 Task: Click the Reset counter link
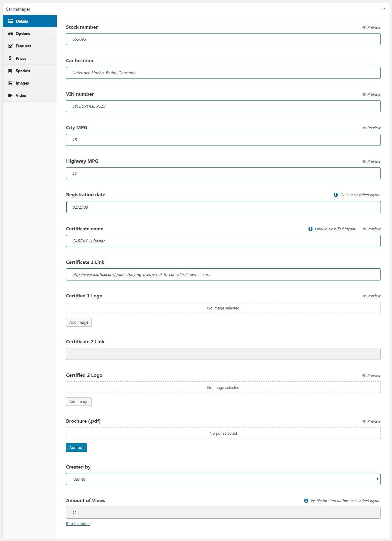coord(78,524)
